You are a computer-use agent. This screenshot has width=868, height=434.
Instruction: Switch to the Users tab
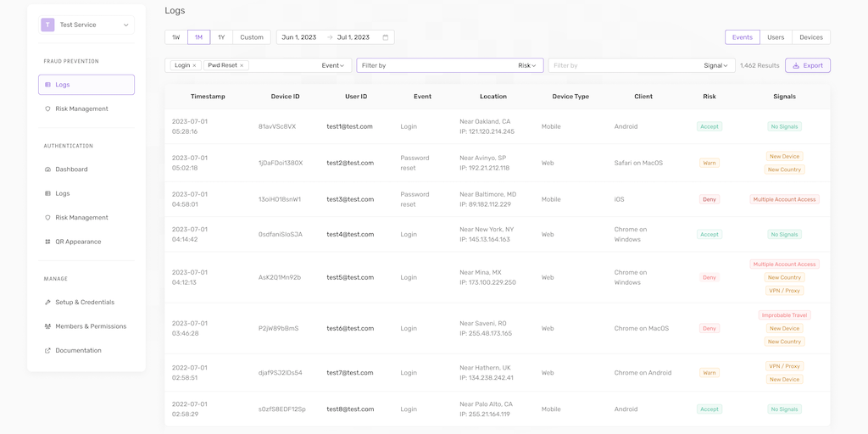click(x=776, y=37)
